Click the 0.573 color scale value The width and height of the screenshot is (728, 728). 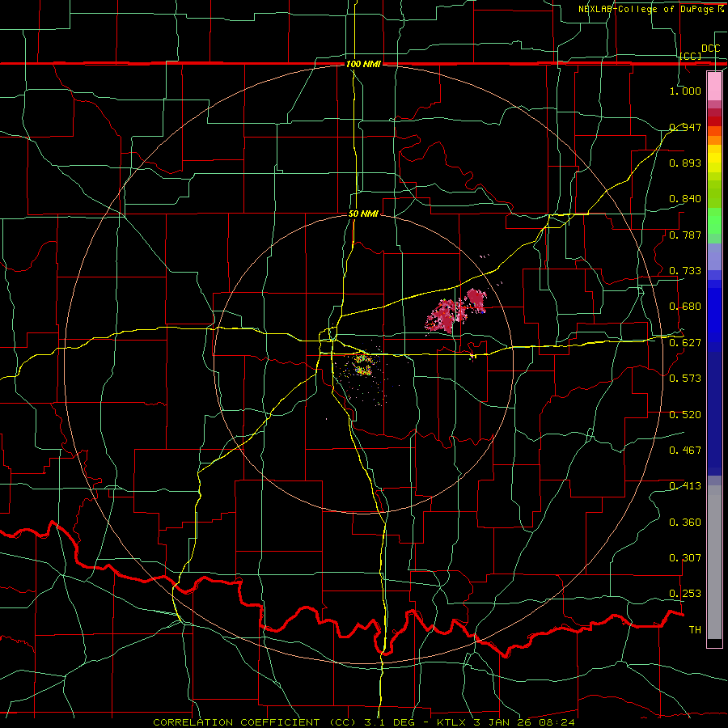click(x=685, y=379)
